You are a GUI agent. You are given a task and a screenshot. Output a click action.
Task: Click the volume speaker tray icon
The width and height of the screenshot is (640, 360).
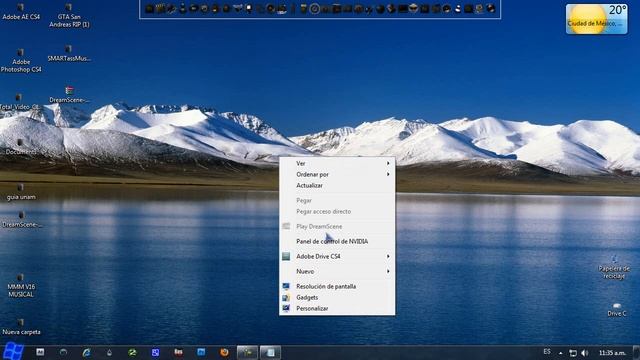point(584,353)
